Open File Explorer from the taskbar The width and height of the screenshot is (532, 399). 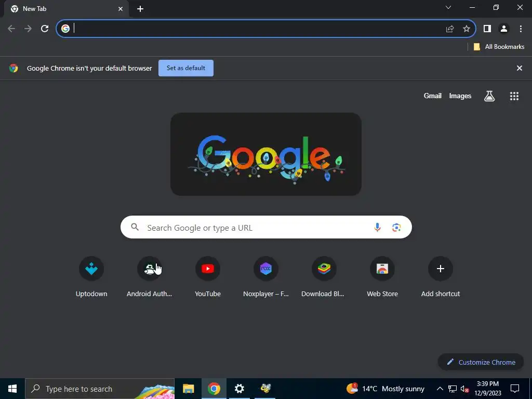pyautogui.click(x=188, y=389)
